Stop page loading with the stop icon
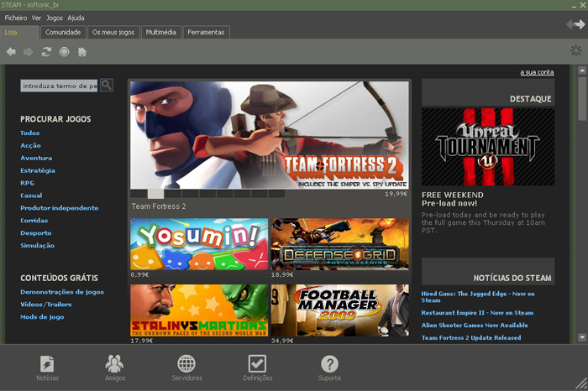This screenshot has height=391, width=588. [x=64, y=52]
